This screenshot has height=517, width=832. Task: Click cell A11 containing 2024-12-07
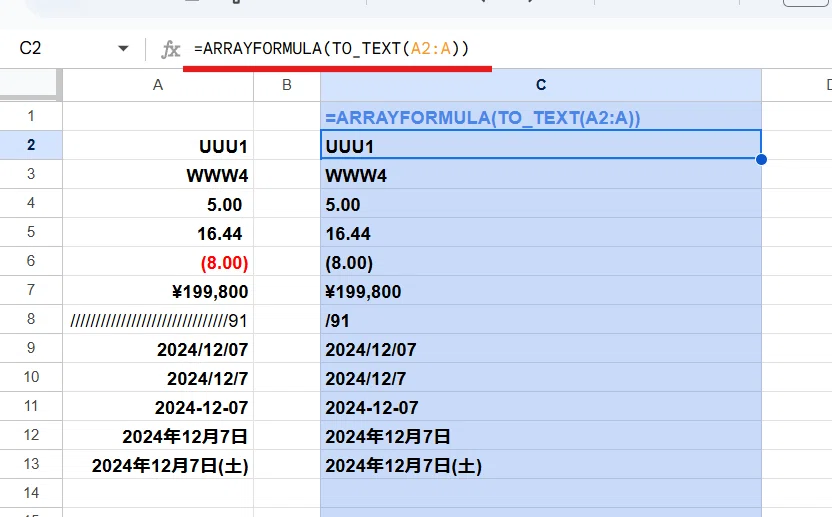coord(158,407)
